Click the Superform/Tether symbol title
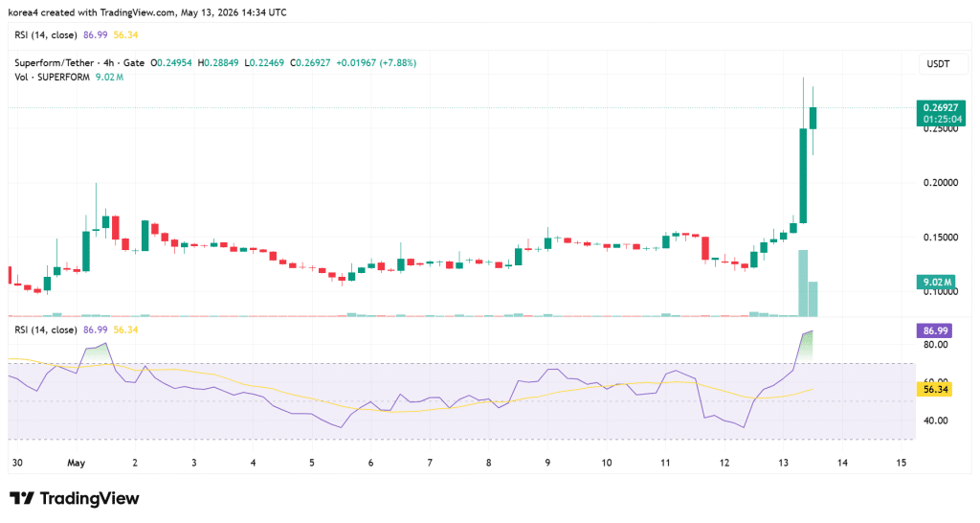The image size is (980, 523). (x=54, y=62)
